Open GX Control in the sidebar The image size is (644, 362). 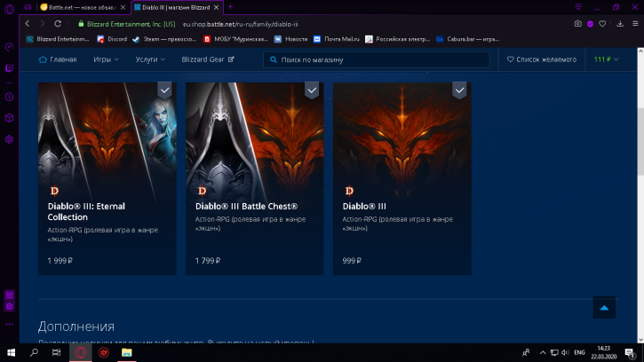(x=9, y=47)
